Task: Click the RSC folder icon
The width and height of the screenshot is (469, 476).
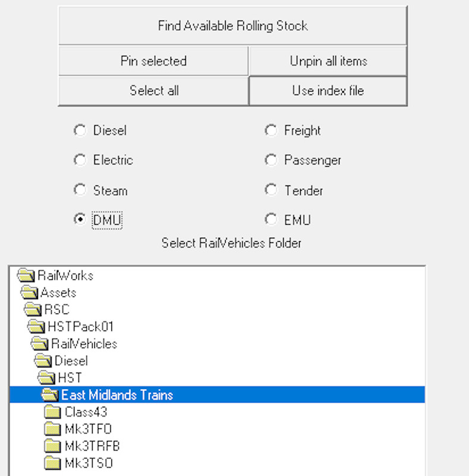Action: pyautogui.click(x=33, y=309)
